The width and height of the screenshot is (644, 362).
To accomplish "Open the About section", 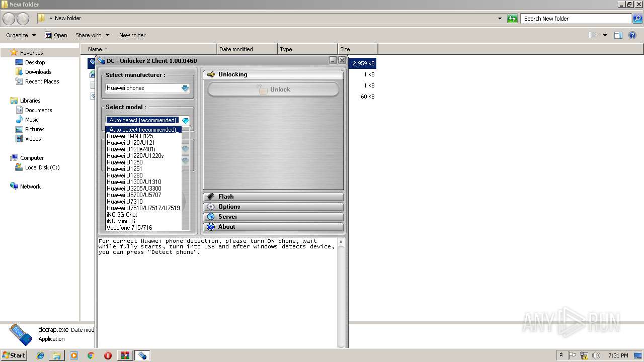I will [x=273, y=227].
